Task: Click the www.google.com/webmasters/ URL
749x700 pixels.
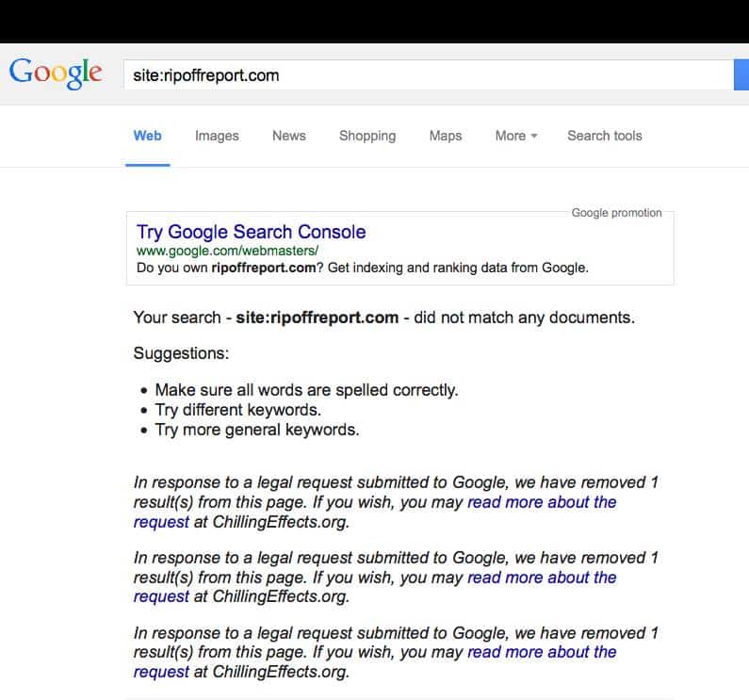Action: point(227,251)
